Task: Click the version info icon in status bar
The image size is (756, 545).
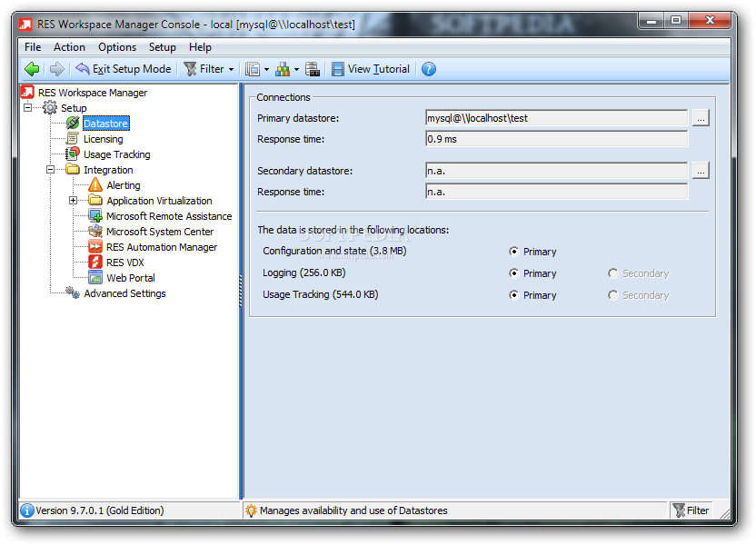Action: click(27, 510)
